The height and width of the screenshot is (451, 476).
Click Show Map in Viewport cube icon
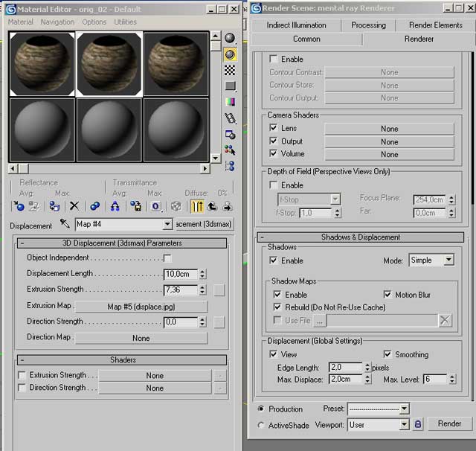coord(176,206)
